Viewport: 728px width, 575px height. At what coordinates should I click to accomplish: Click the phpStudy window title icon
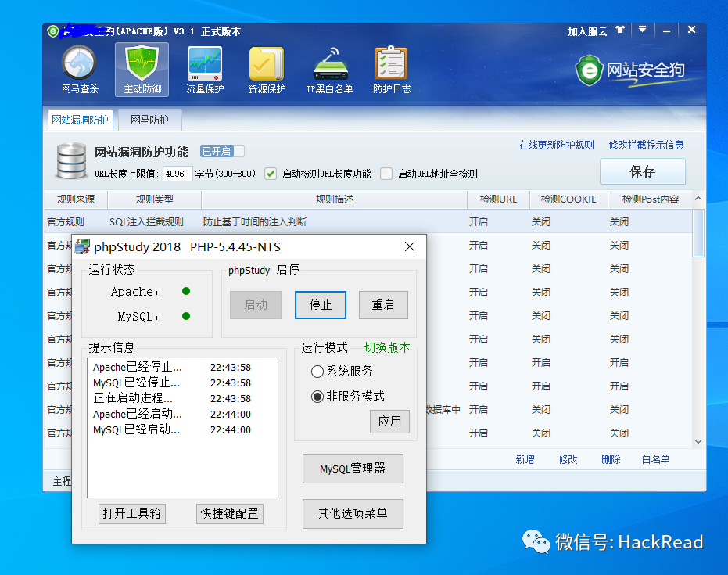coord(82,246)
